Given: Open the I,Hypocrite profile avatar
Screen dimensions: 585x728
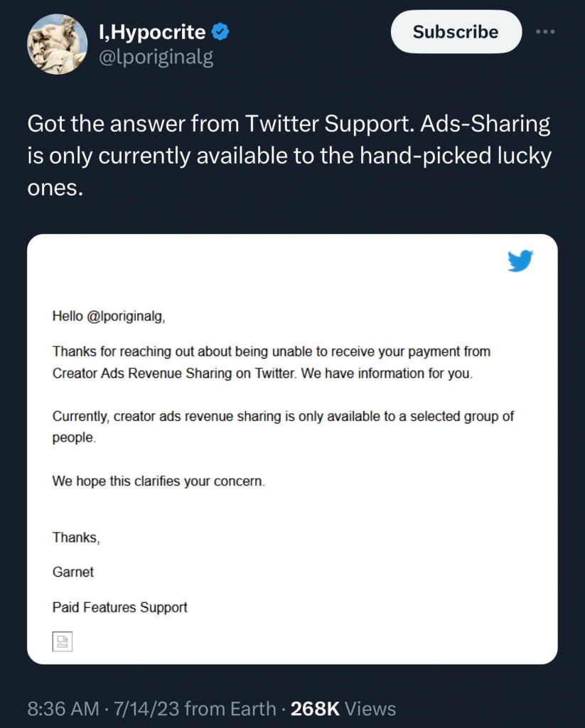Looking at the screenshot, I should [x=58, y=45].
